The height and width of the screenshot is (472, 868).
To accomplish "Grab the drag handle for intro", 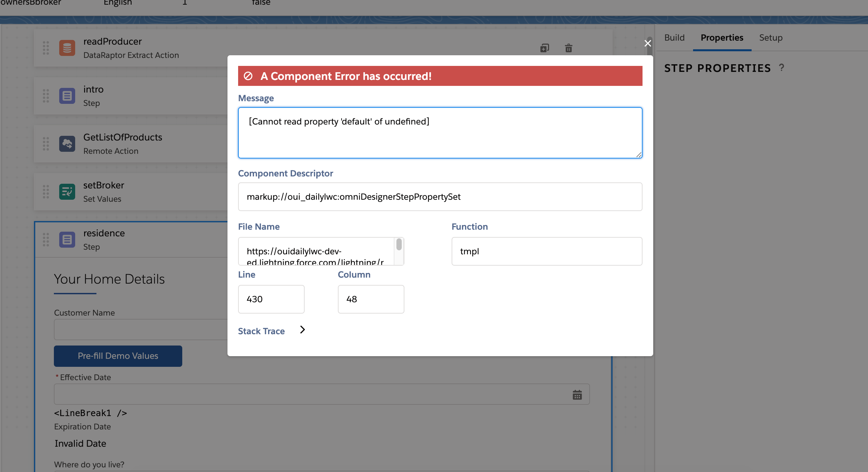I will [46, 96].
